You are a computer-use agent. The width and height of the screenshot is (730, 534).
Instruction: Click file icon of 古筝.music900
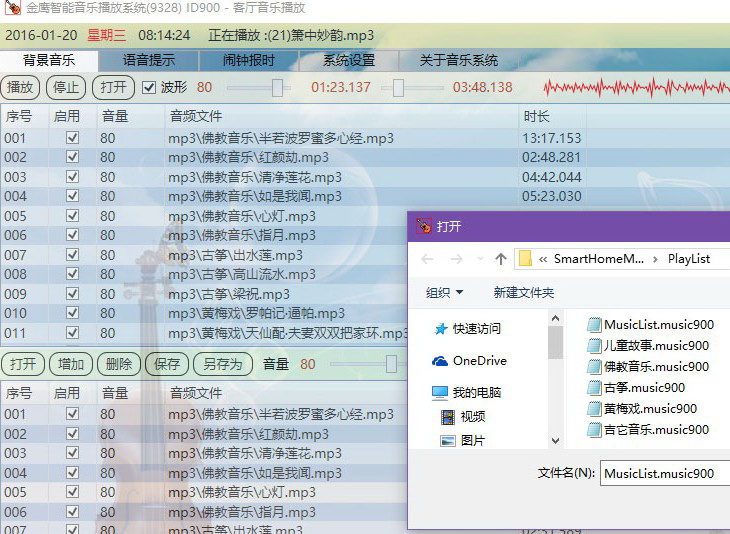click(594, 387)
